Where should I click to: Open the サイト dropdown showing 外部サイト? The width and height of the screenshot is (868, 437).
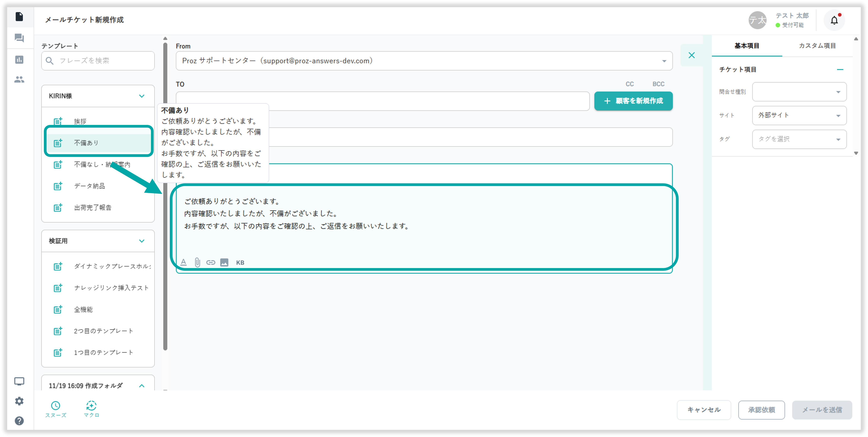tap(799, 115)
